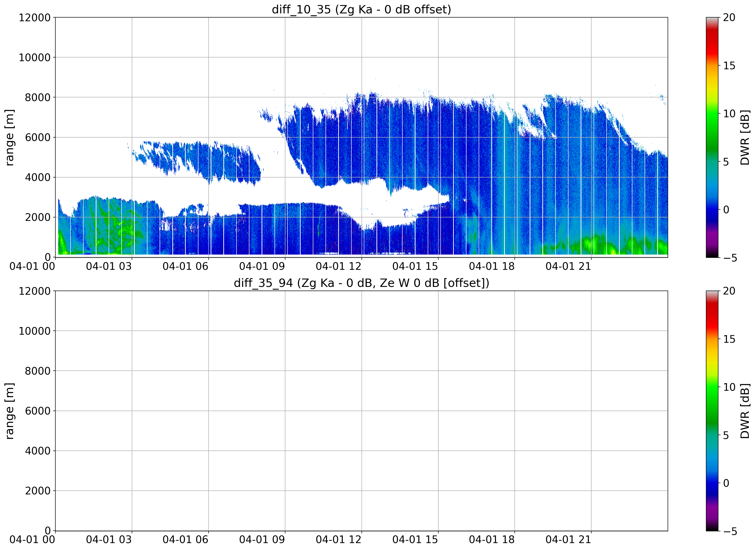Viewport: 756px width, 550px height.
Task: Click colorbar tick "20" of diff_35_94 plot
Action: (x=729, y=291)
